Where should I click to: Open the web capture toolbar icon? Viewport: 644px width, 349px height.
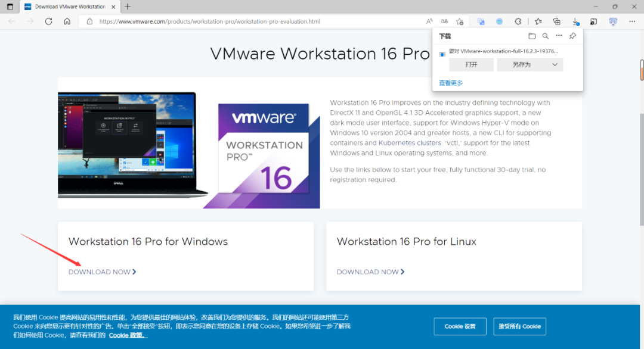pos(593,21)
